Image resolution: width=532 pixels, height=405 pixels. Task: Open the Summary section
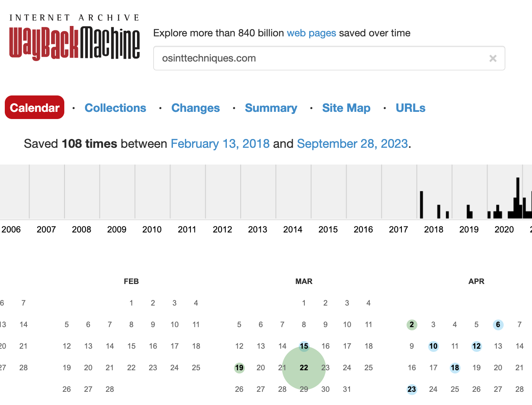pyautogui.click(x=271, y=108)
